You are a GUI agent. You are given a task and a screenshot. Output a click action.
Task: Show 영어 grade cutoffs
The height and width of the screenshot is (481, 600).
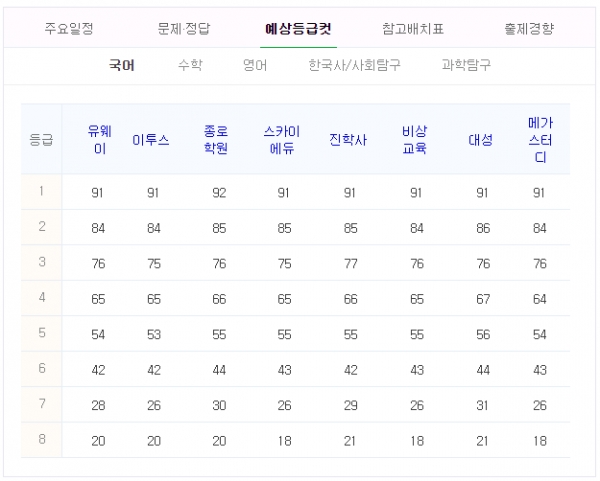[255, 66]
